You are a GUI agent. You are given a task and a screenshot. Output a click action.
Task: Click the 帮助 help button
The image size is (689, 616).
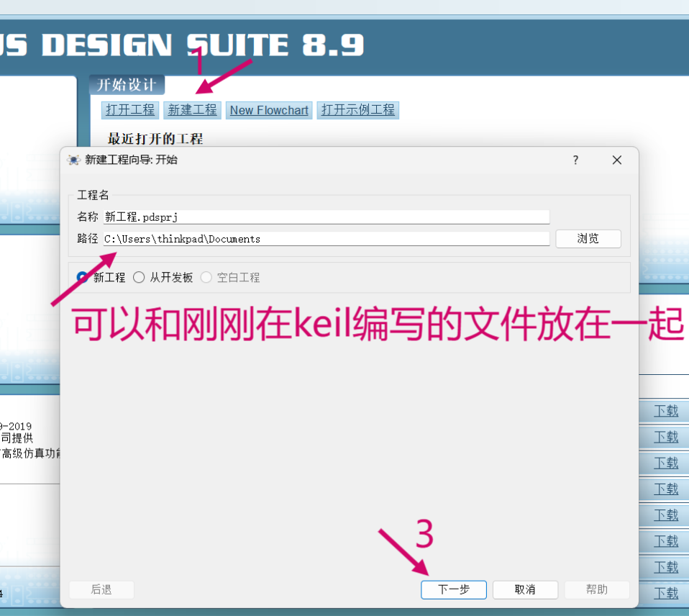[597, 589]
